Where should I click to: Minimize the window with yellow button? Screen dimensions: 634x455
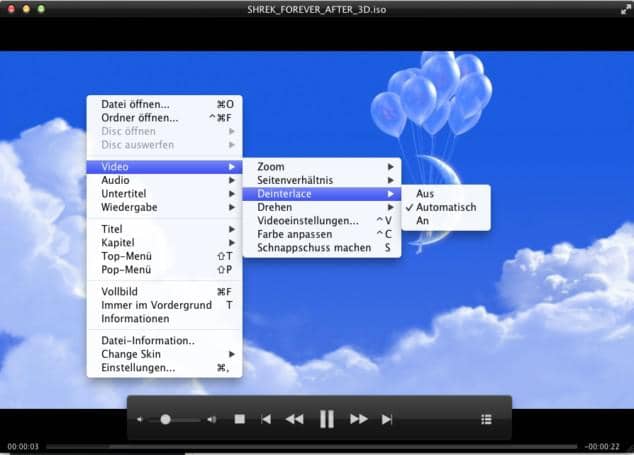26,8
